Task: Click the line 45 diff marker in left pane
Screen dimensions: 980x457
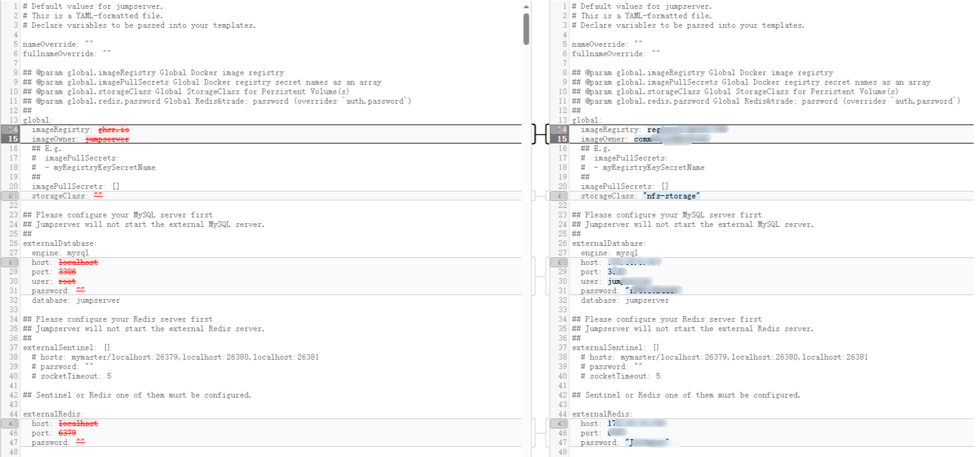Action: tap(11, 423)
